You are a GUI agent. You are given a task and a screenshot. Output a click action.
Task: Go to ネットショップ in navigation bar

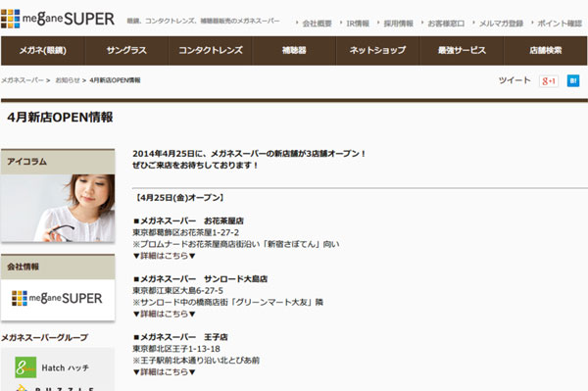point(377,50)
